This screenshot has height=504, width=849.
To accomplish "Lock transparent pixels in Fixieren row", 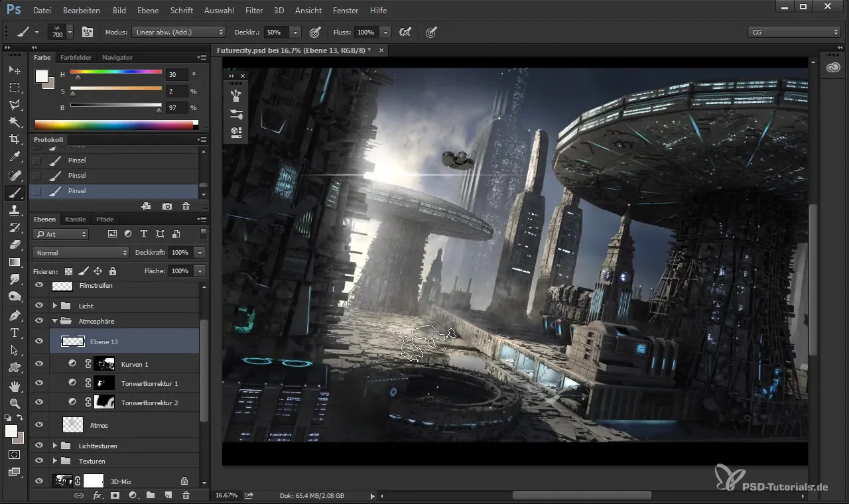I will (x=68, y=271).
